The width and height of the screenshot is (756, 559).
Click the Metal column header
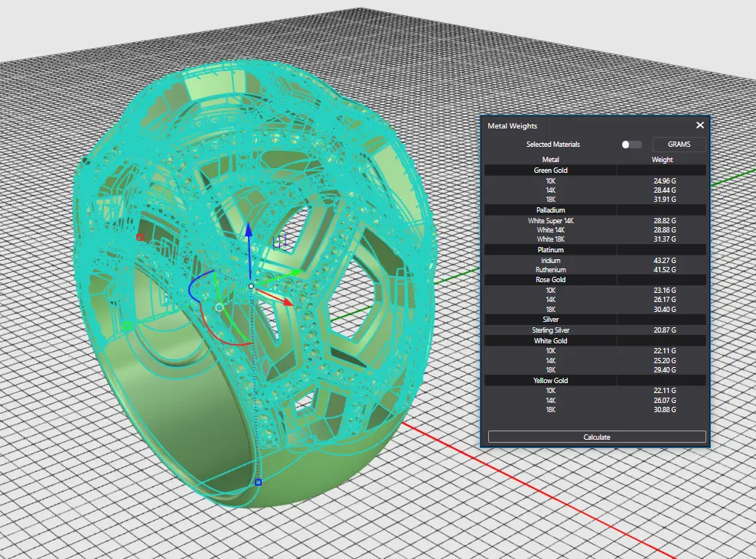pos(550,160)
